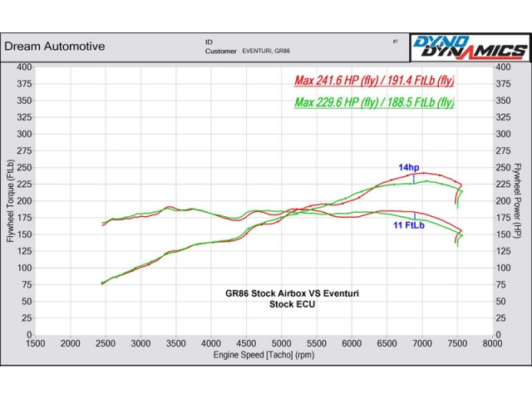Click the 175 label on torque axis

(24, 218)
